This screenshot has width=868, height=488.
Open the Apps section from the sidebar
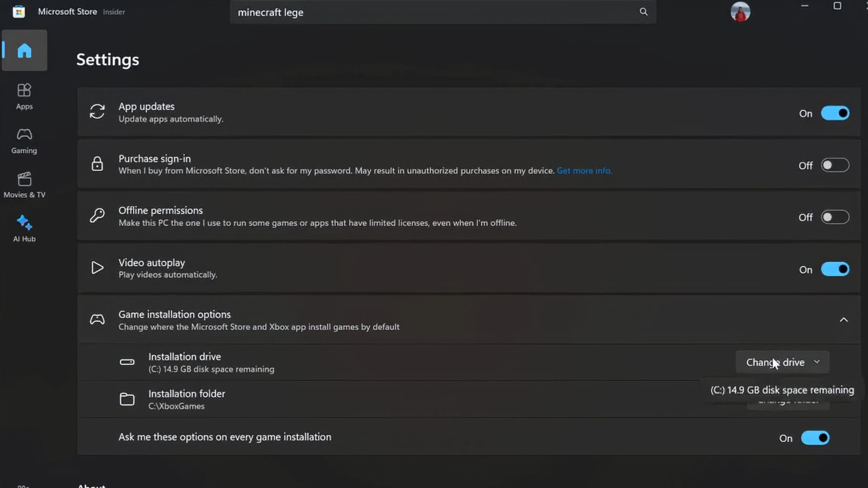pyautogui.click(x=24, y=96)
